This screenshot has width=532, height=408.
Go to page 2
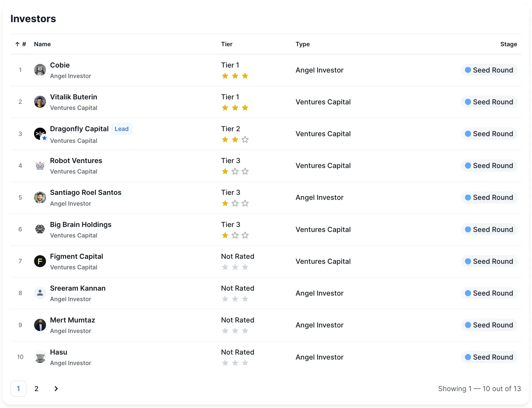pos(36,389)
